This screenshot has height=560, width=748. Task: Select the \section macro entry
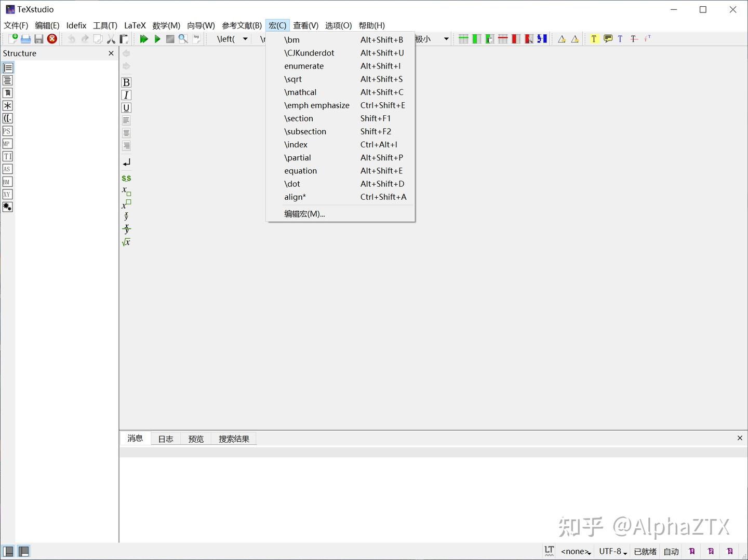pyautogui.click(x=299, y=118)
